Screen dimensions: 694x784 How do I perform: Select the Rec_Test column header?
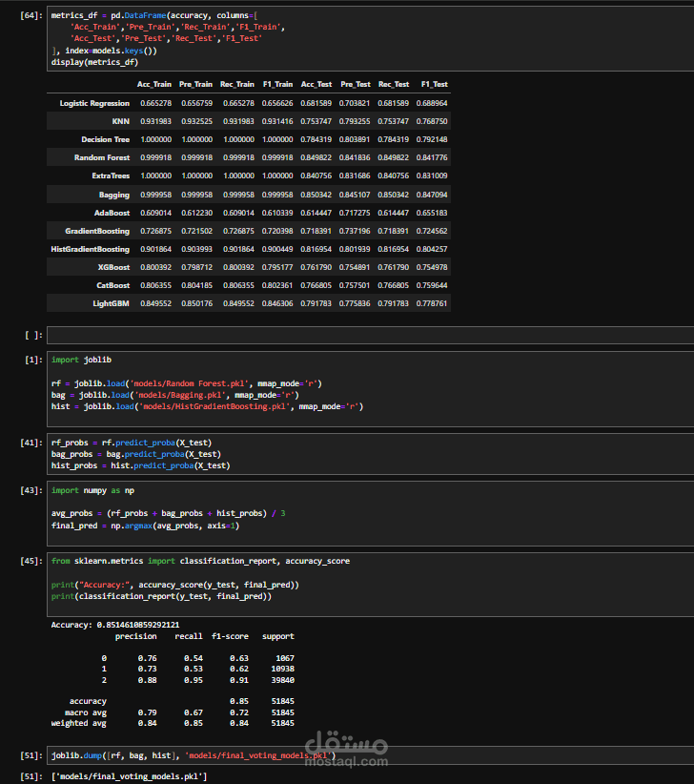click(394, 84)
